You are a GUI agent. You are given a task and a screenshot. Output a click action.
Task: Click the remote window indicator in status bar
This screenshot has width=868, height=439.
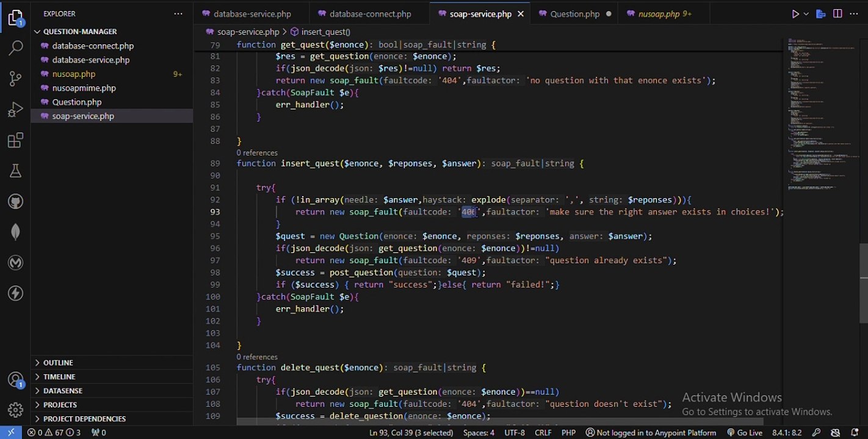coord(10,432)
